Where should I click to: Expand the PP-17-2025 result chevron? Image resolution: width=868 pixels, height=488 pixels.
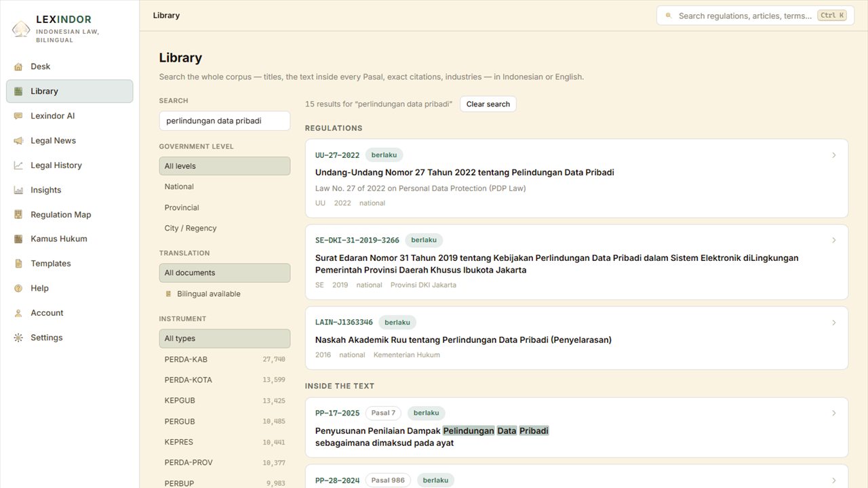tap(834, 413)
